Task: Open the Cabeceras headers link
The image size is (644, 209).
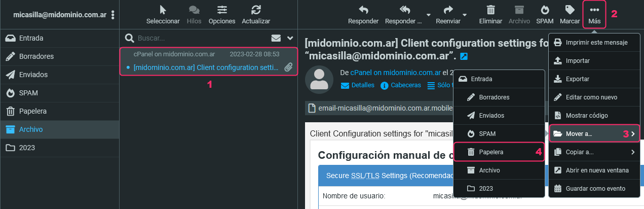Action: pos(401,85)
